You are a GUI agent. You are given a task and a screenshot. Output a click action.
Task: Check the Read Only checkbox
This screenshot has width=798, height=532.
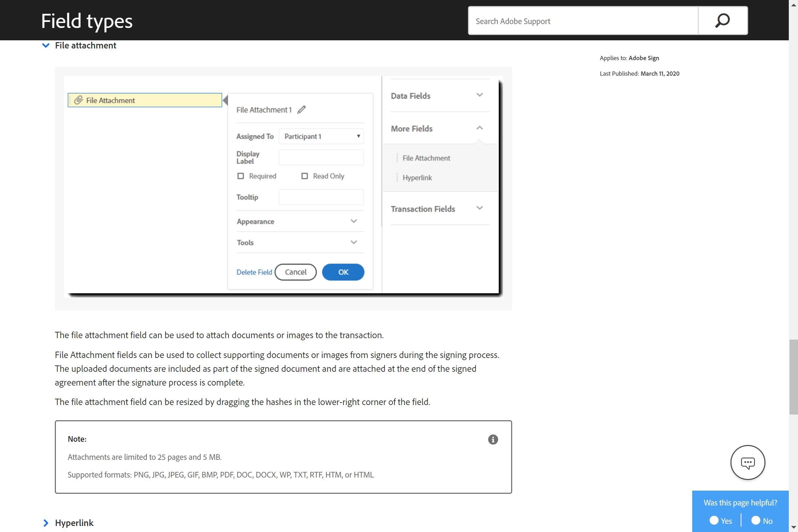pyautogui.click(x=305, y=176)
